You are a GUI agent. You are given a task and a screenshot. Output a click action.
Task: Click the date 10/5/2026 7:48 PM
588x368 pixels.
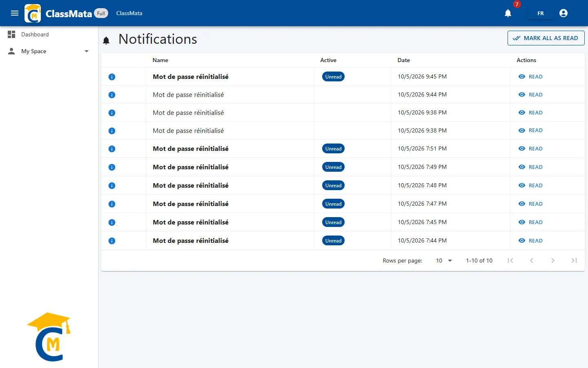tap(422, 185)
